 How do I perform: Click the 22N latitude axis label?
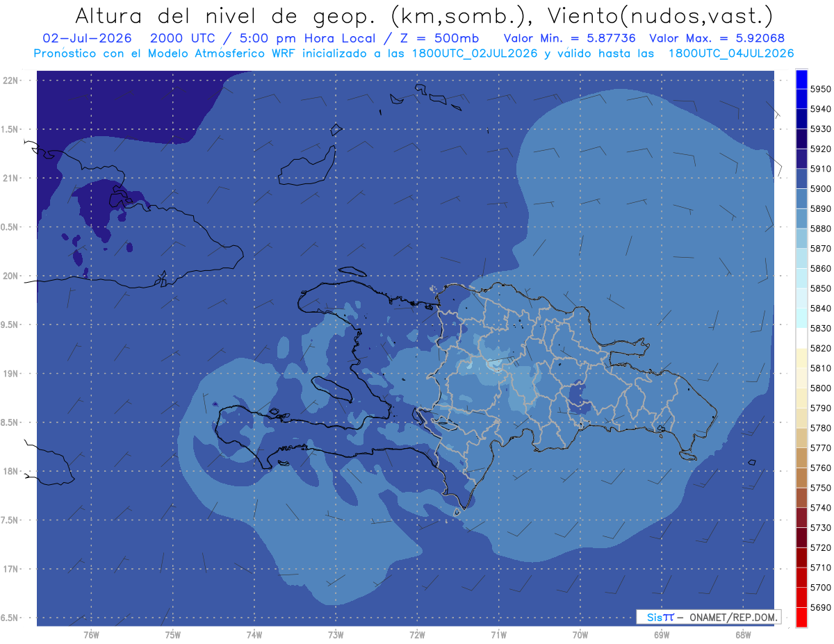point(10,80)
